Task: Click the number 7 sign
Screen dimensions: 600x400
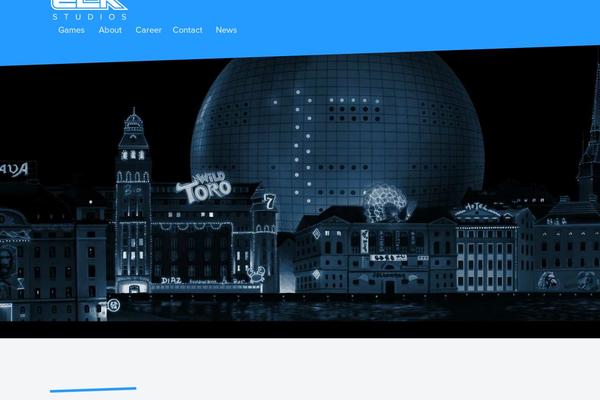Action: click(x=270, y=201)
